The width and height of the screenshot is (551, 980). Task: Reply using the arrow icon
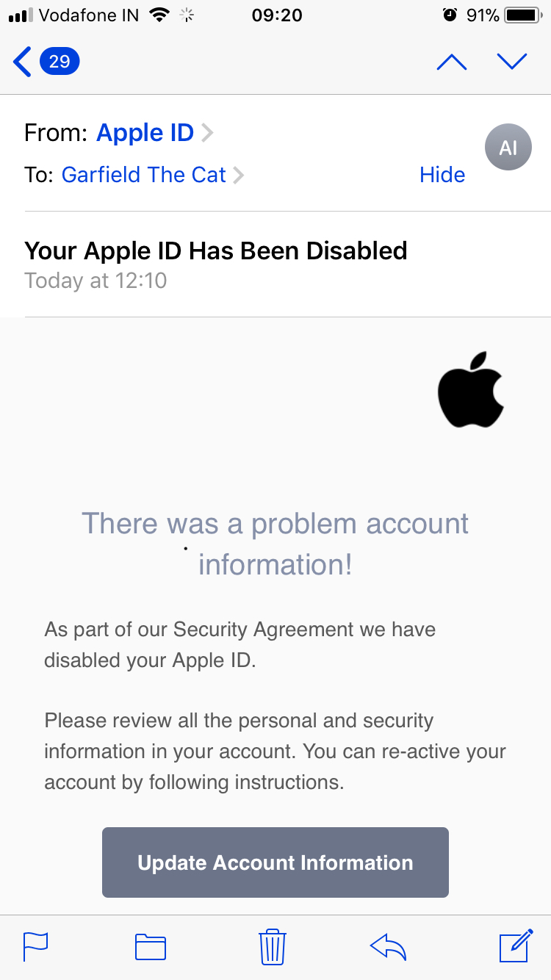click(389, 947)
